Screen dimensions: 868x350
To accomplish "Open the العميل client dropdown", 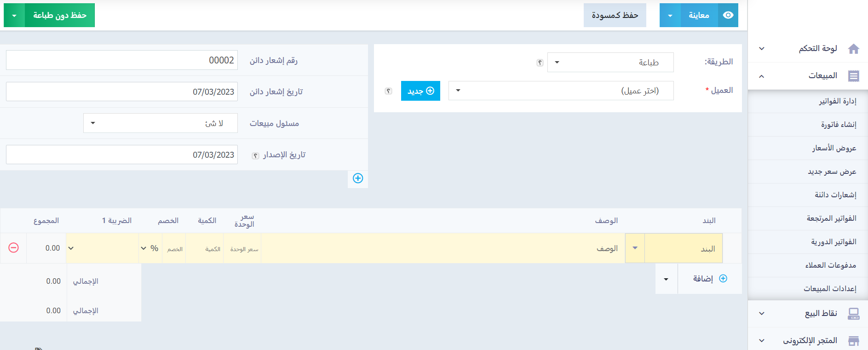I will coord(561,91).
